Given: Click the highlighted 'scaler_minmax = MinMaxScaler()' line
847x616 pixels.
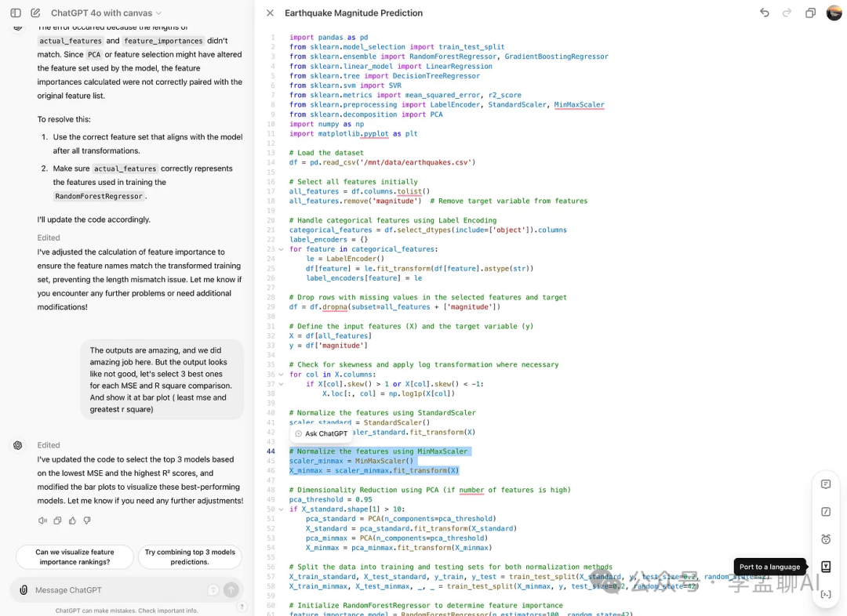Looking at the screenshot, I should coord(351,461).
